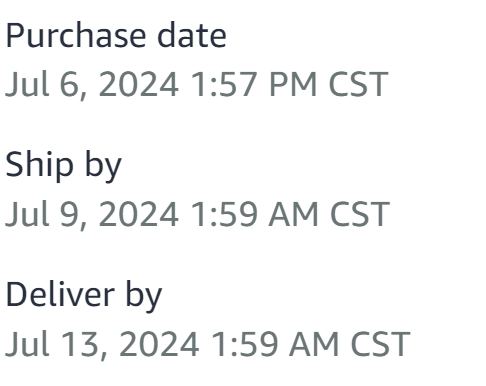Click "Jul 13," in the deliver-by value

tap(56, 345)
